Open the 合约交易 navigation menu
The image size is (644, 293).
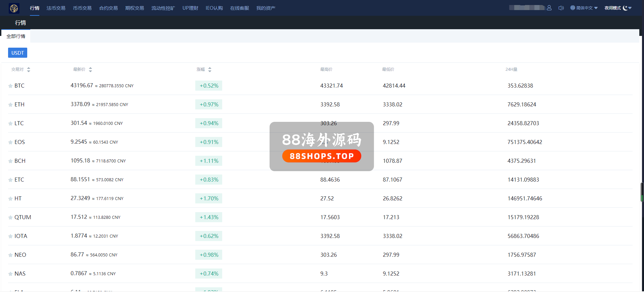pos(108,8)
